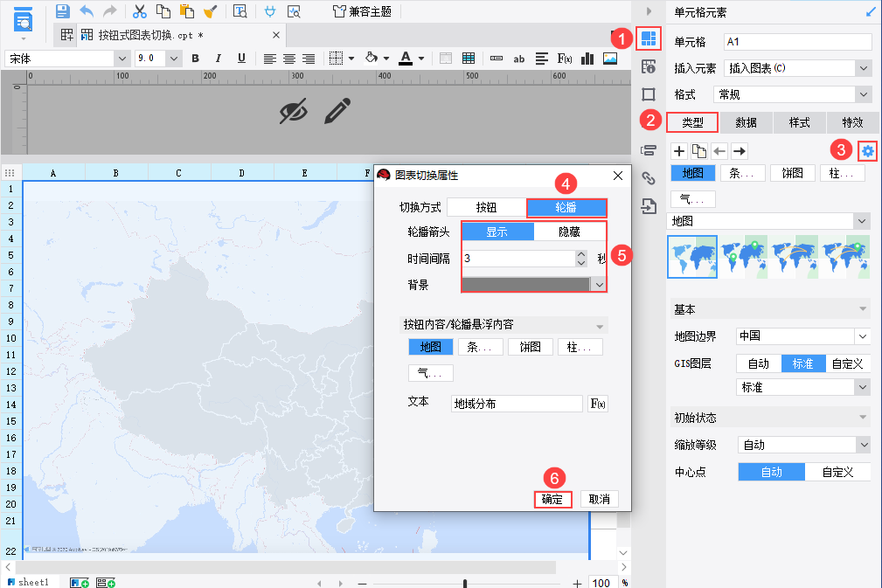The height and width of the screenshot is (588, 882).
Task: Switch to the 类型 tab
Action: (x=692, y=122)
